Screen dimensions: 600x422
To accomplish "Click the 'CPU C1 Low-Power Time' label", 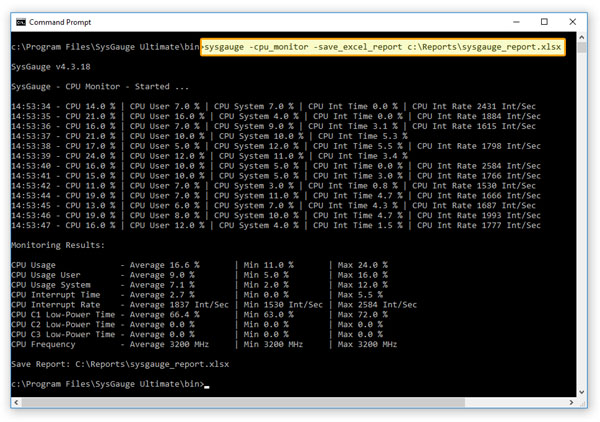I will point(63,315).
